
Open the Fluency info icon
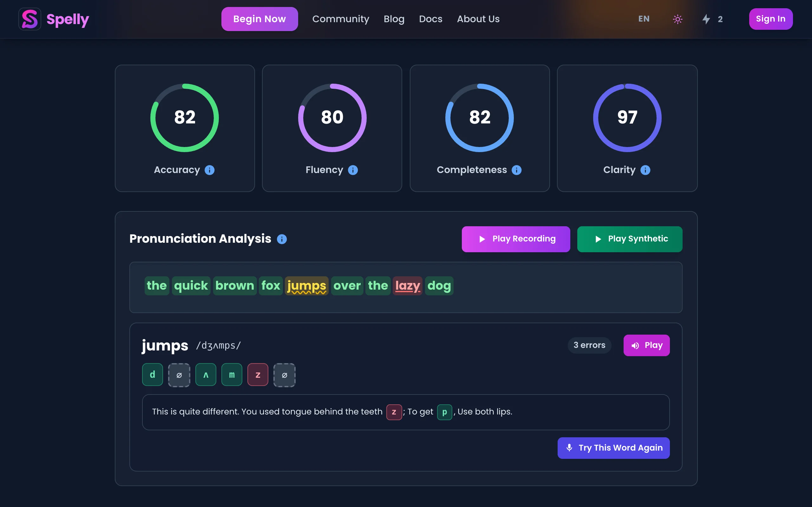[353, 170]
